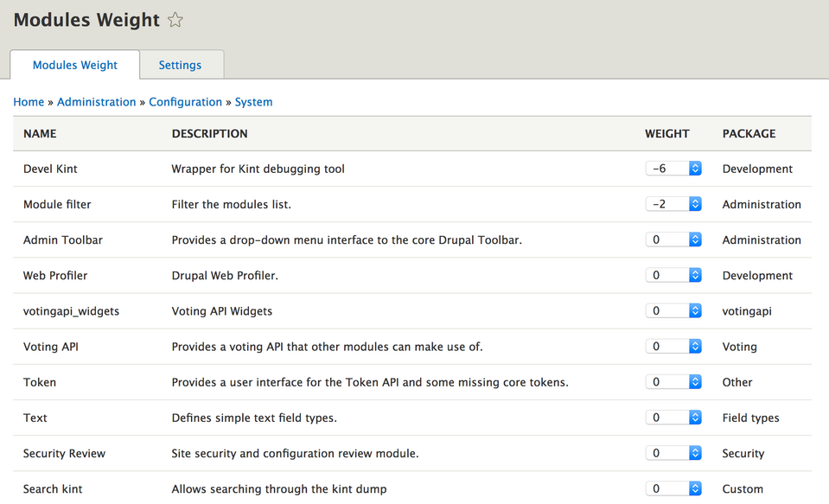Open Security Review weight selector
The image size is (829, 504).
[673, 453]
